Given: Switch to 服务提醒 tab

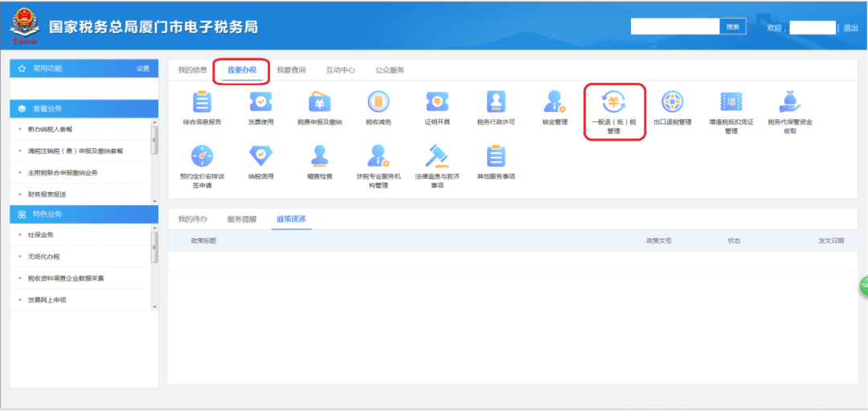Looking at the screenshot, I should coord(242,219).
